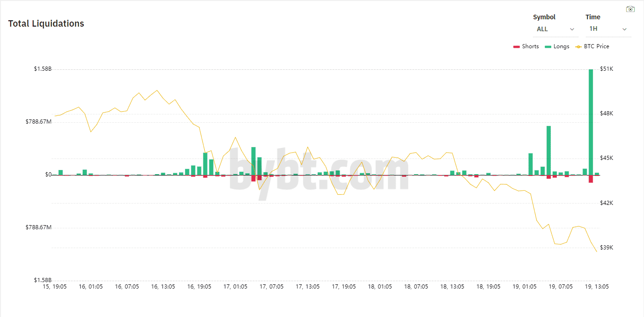Click the Symbol field label

click(x=544, y=17)
